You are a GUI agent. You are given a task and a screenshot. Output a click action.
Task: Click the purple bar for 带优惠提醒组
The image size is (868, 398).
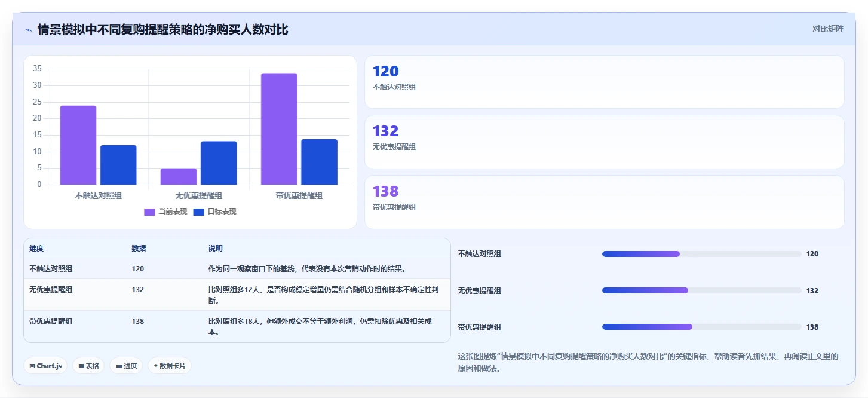pos(279,129)
